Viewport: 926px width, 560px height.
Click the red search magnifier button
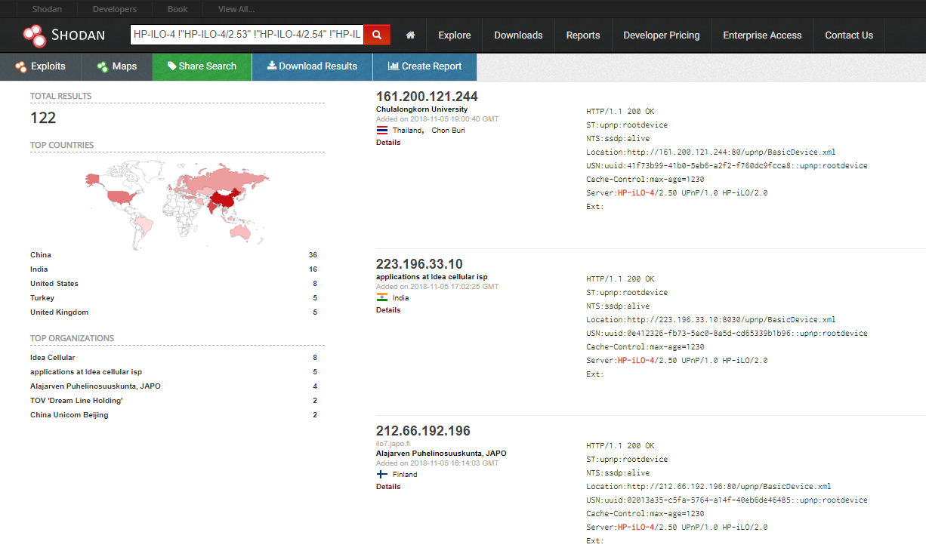point(377,35)
